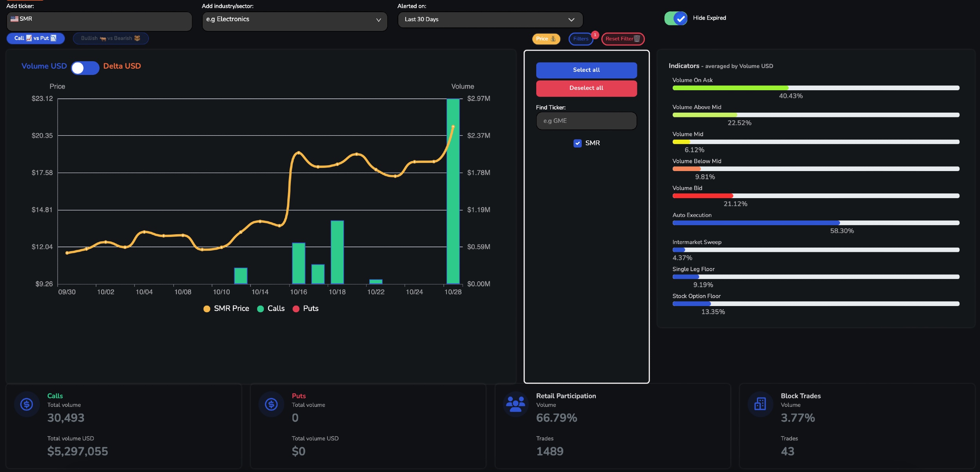This screenshot has height=472, width=980.
Task: Click the Select all button
Action: click(586, 70)
